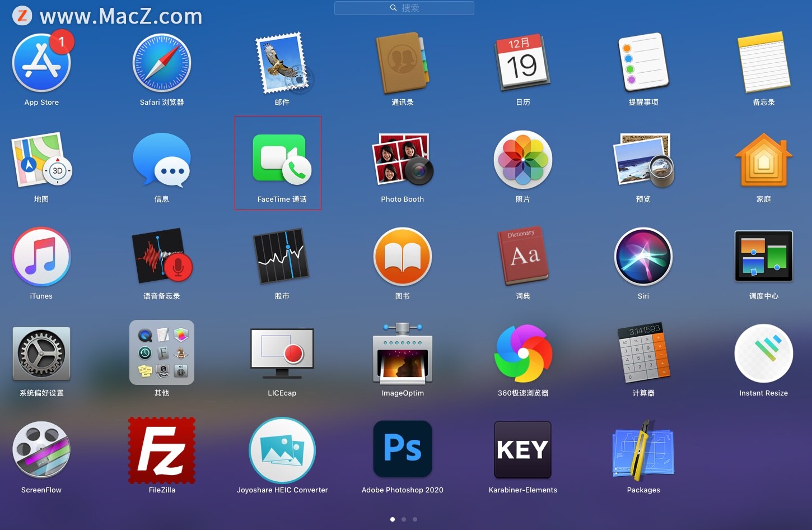Launch Siri
This screenshot has height=530, width=812.
coord(643,257)
